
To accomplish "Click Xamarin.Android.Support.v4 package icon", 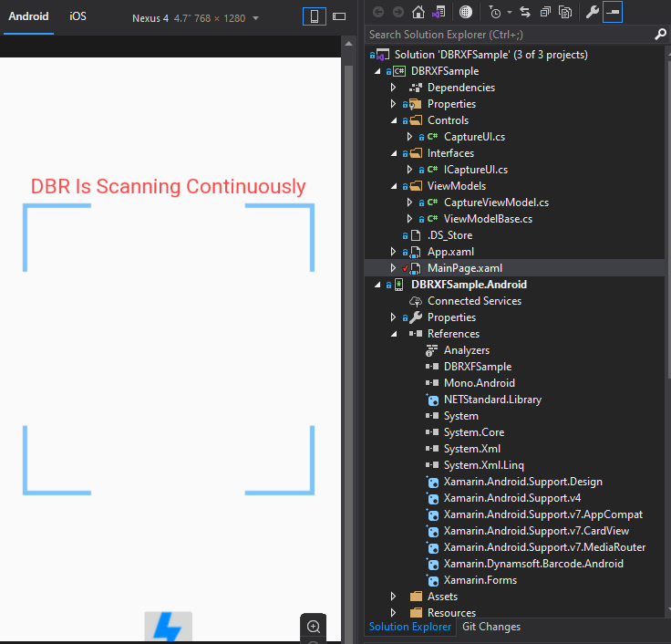I will pos(432,498).
